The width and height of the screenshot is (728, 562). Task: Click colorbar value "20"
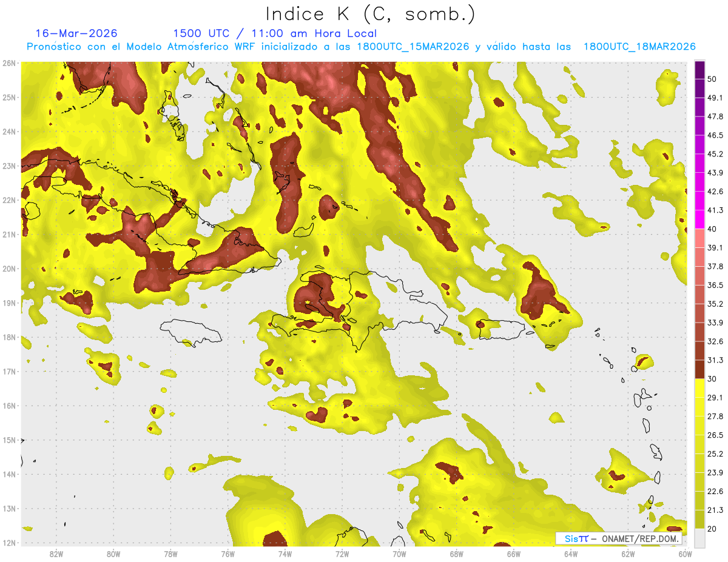[712, 529]
